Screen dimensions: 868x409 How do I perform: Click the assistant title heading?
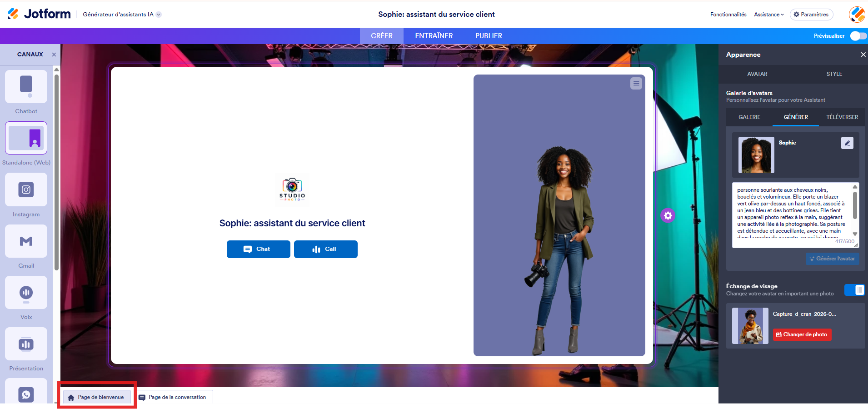[x=292, y=223]
